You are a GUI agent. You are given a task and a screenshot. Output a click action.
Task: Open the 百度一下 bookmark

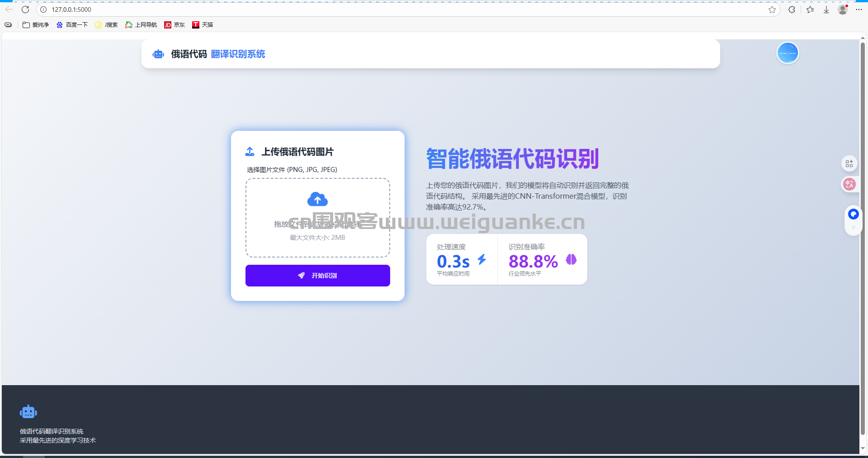tap(72, 25)
